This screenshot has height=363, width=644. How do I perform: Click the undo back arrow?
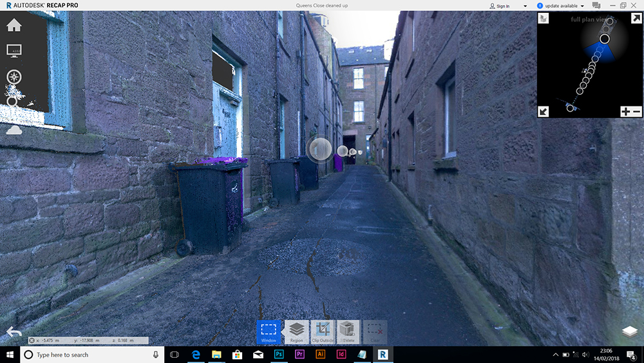click(x=14, y=331)
